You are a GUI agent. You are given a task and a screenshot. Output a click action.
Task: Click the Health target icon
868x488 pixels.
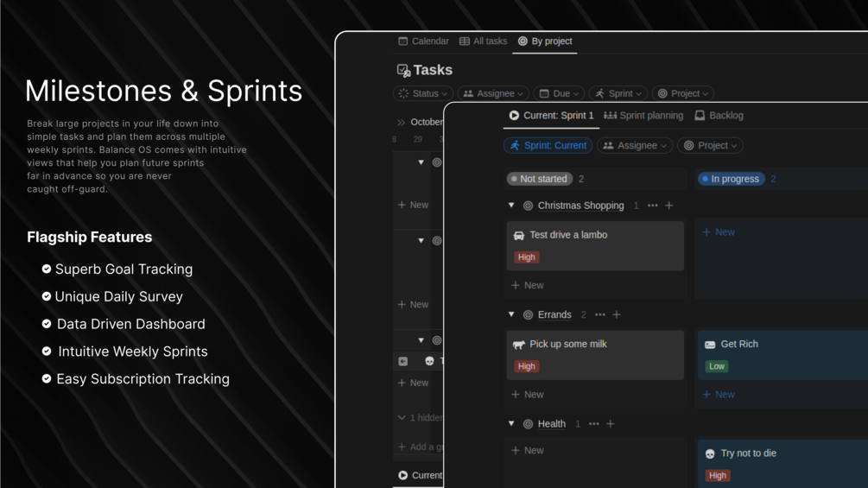tap(528, 424)
